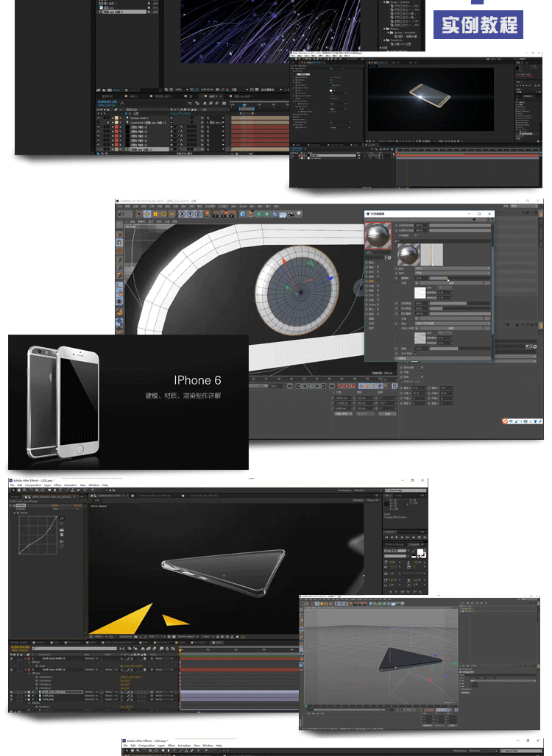Click Render to Picture Viewer icon
552x756 pixels.
pos(224,214)
